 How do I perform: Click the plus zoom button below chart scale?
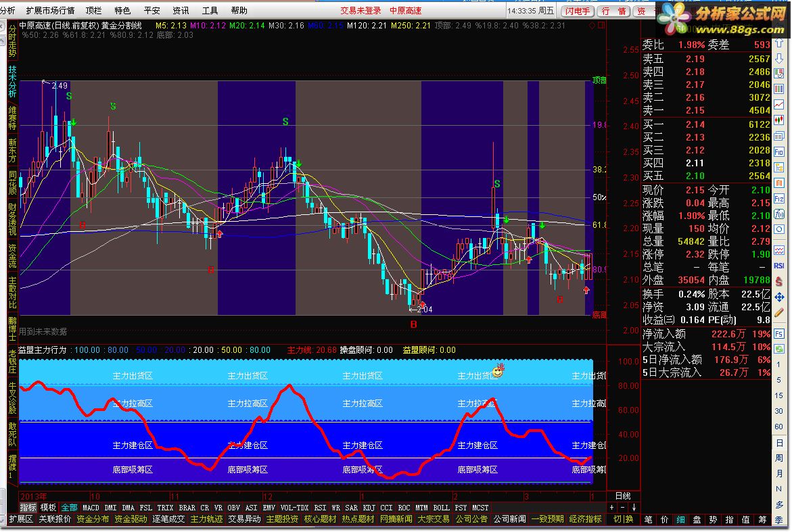point(612,508)
